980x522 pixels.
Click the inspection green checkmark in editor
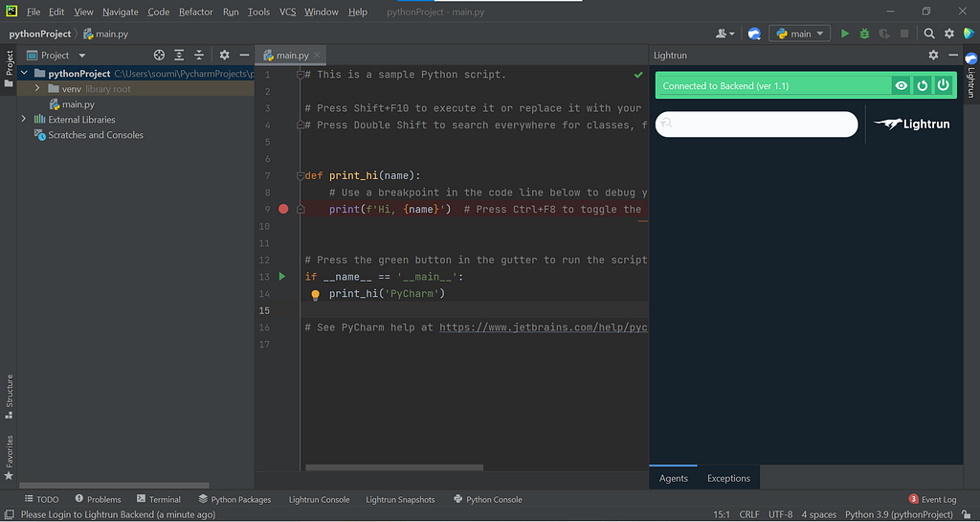coord(638,75)
